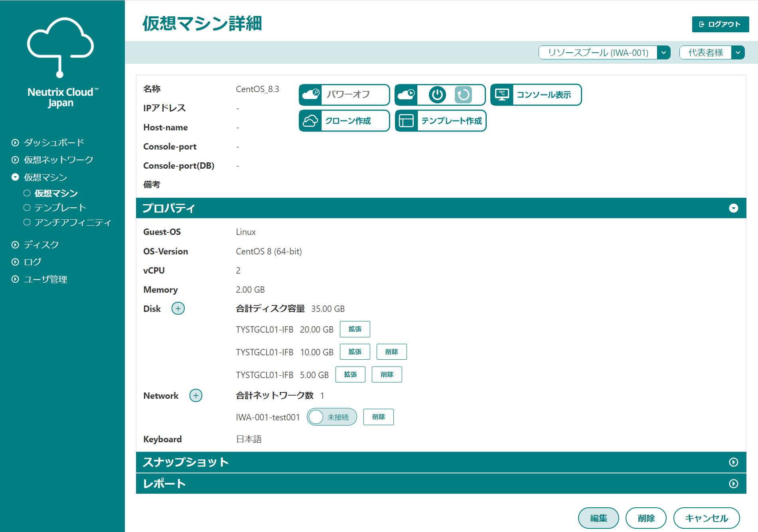Click the power on icon
Viewport: 758px width, 532px height.
(437, 95)
